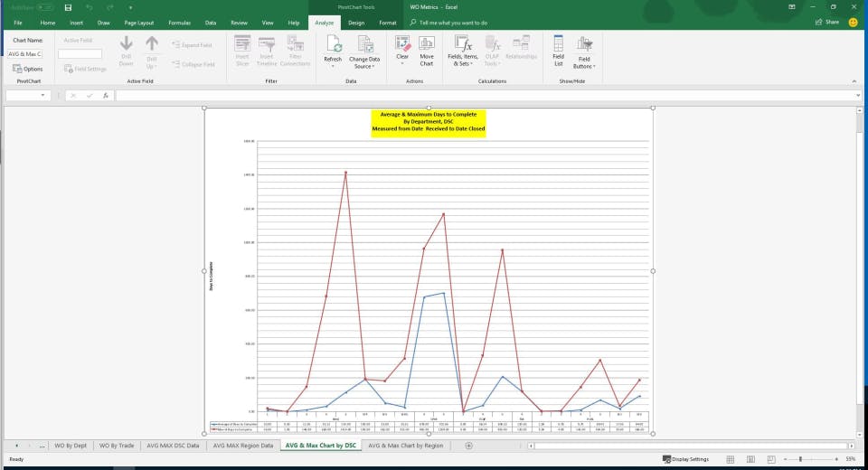Viewport: 868px width, 470px height.
Task: Click the previous sheet navigation arrow
Action: point(16,445)
